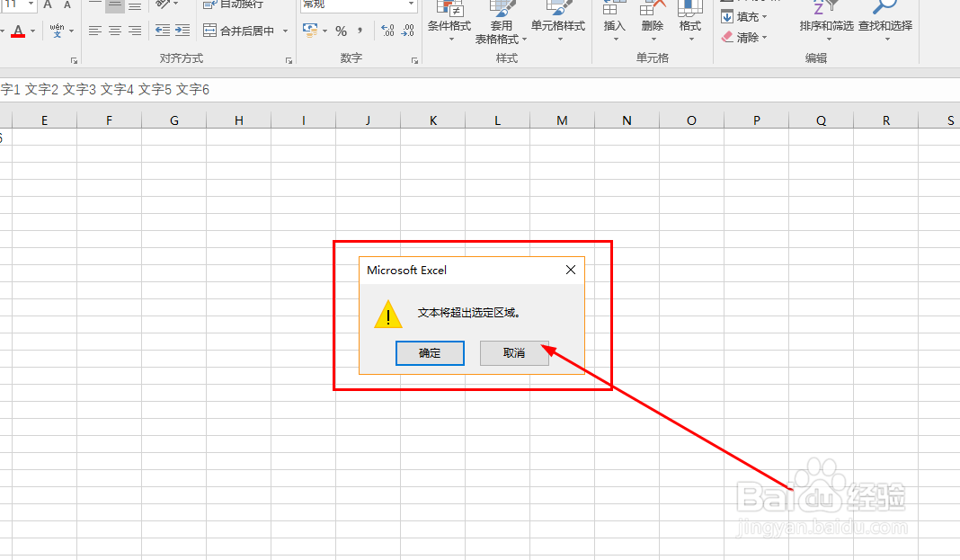Select column O header
The image size is (960, 560).
click(x=692, y=120)
